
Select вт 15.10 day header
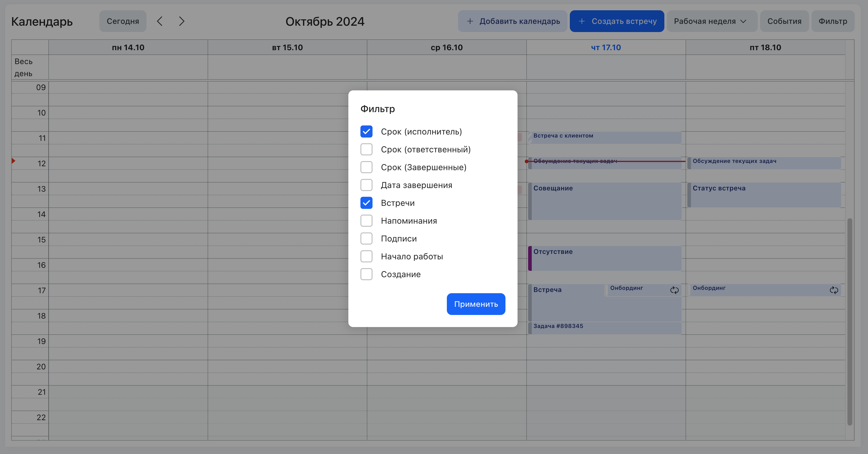pyautogui.click(x=287, y=47)
